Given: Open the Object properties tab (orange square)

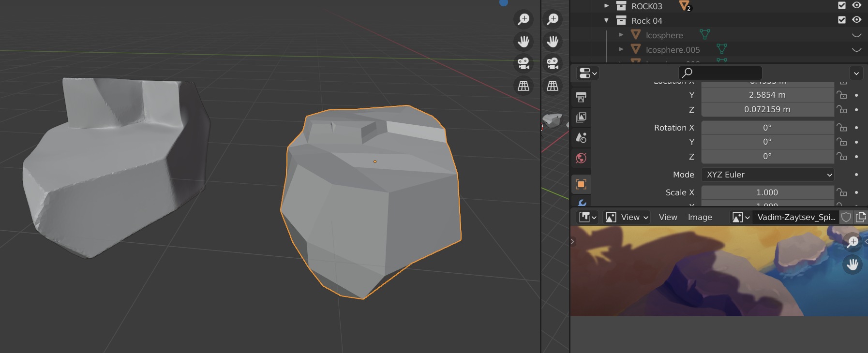Looking at the screenshot, I should [581, 184].
